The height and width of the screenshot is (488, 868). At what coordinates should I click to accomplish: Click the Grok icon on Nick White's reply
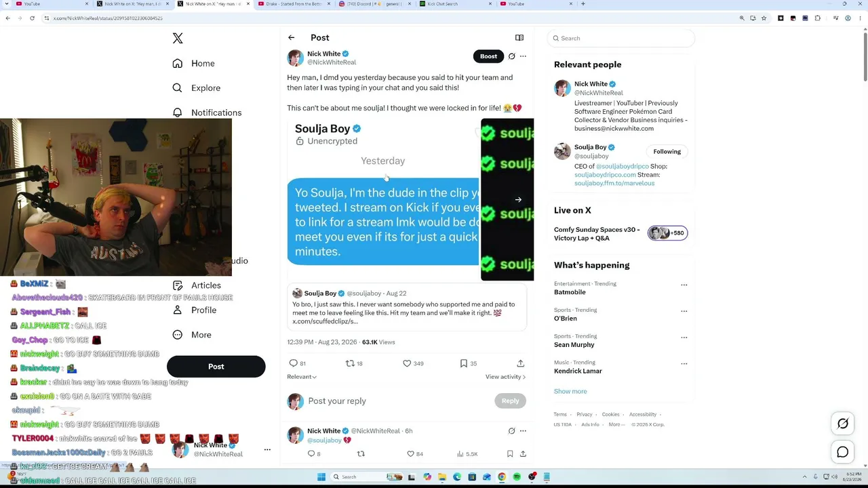click(x=512, y=431)
